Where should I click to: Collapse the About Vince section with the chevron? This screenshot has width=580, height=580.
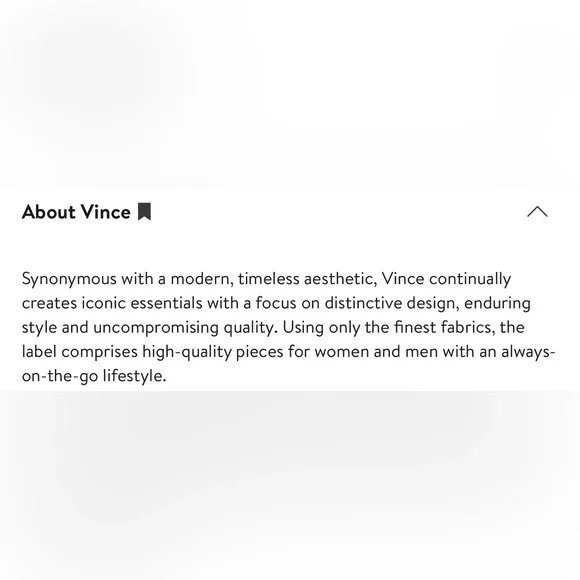coord(537,212)
